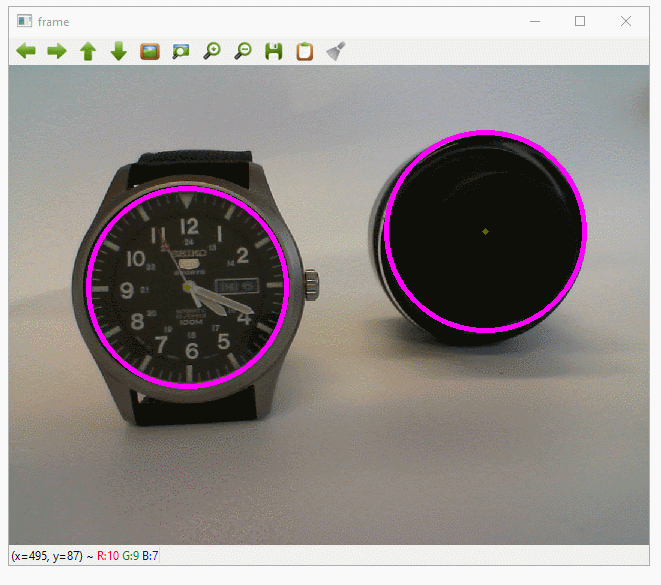The height and width of the screenshot is (585, 661).
Task: Click the detected black circular object
Action: (485, 231)
